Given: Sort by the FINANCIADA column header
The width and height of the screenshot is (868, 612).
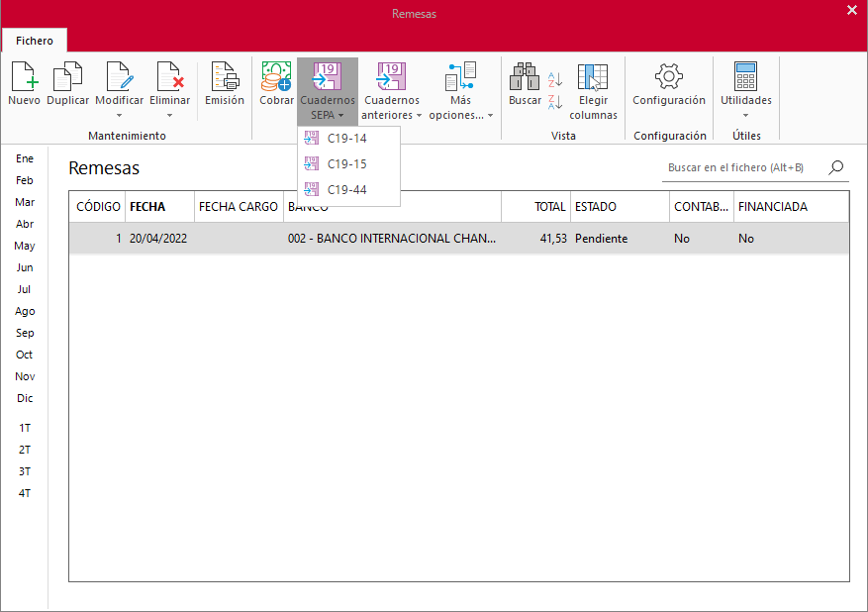Looking at the screenshot, I should 791,207.
